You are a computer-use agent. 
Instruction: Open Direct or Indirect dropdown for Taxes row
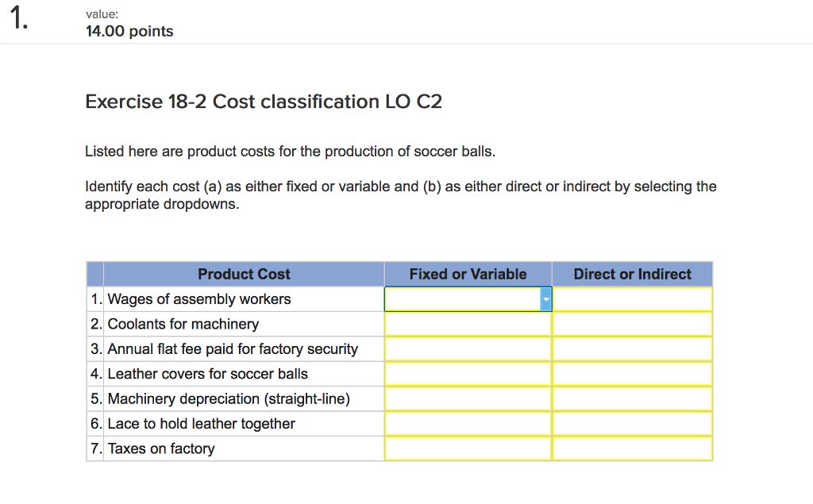(x=632, y=448)
